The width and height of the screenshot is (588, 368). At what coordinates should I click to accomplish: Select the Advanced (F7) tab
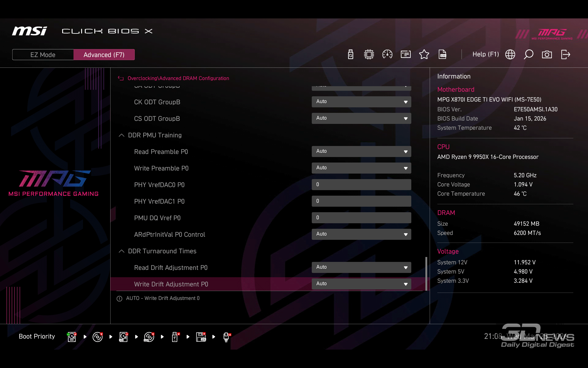tap(104, 55)
